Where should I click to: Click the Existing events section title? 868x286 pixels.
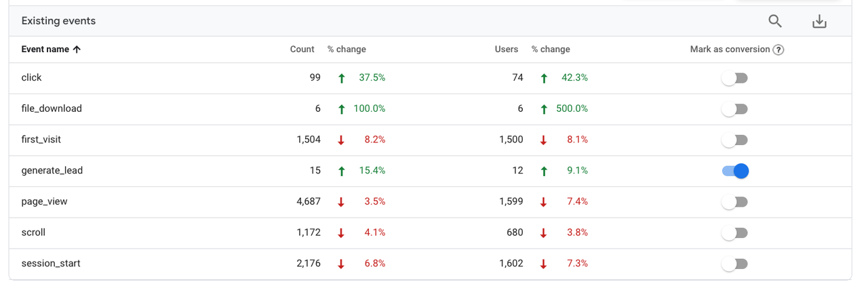[x=58, y=21]
